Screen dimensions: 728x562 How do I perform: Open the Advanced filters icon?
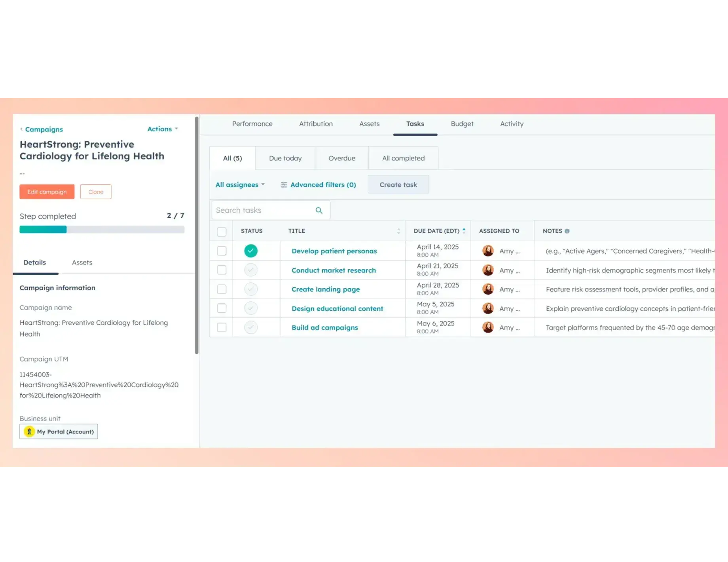coord(284,185)
